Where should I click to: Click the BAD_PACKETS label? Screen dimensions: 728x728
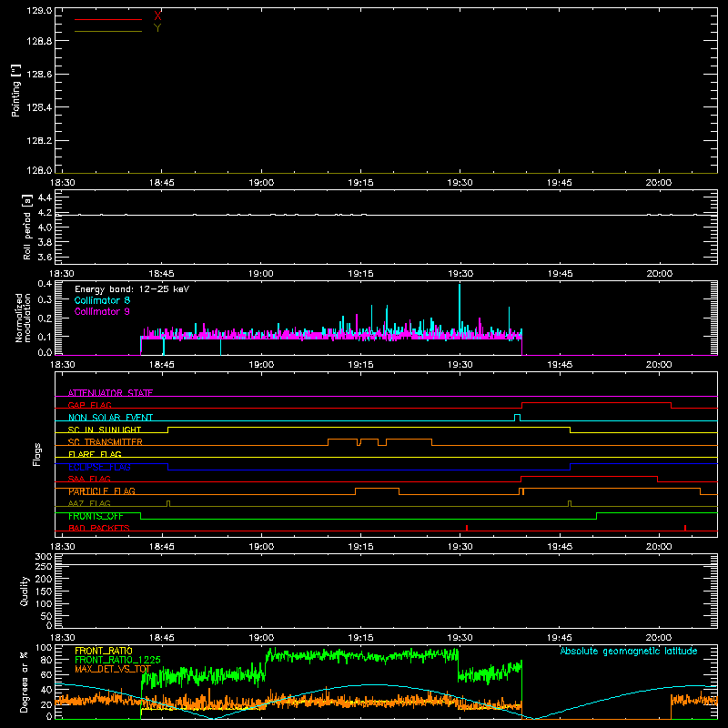click(x=99, y=528)
